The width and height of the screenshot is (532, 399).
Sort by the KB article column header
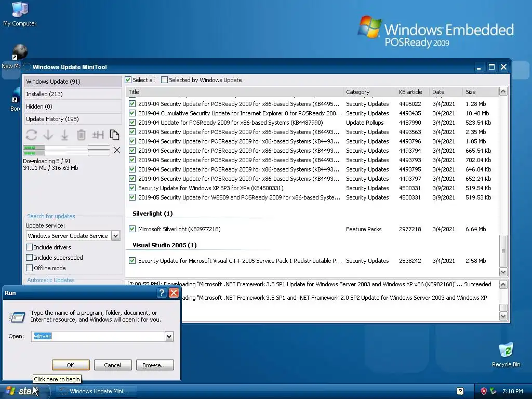coord(413,92)
